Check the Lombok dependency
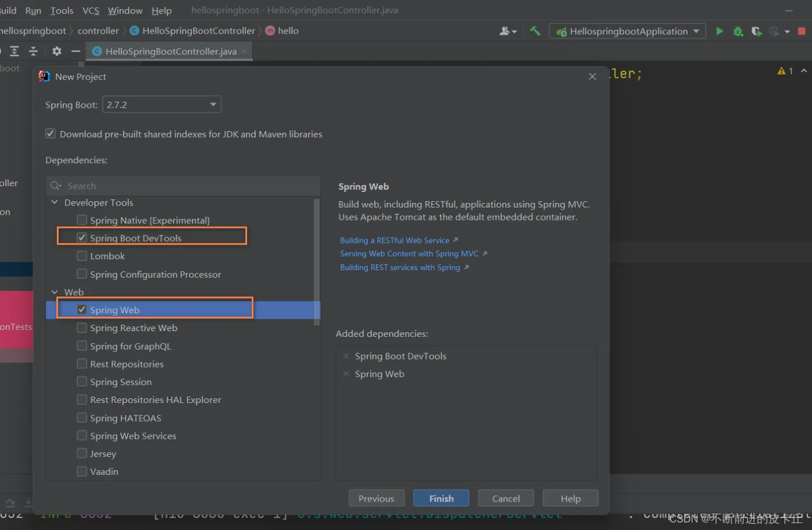 pyautogui.click(x=82, y=256)
